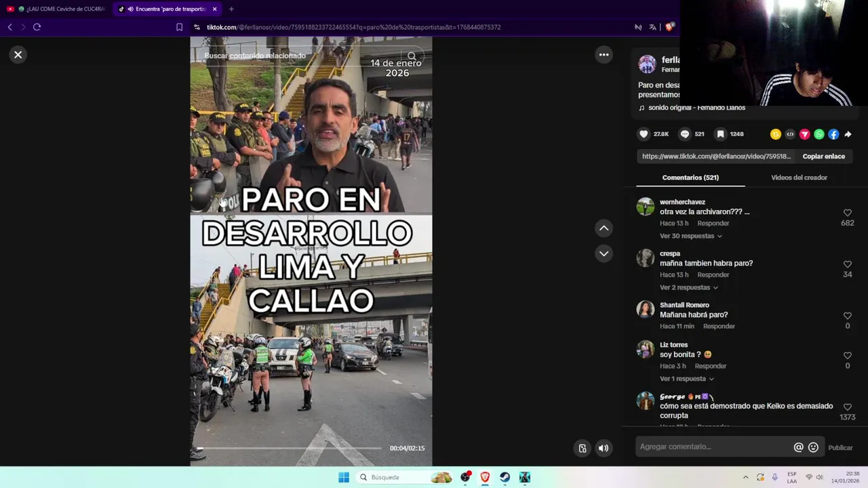868x488 pixels.
Task: Toggle the auto-scroll icon beside volume
Action: pos(582,448)
